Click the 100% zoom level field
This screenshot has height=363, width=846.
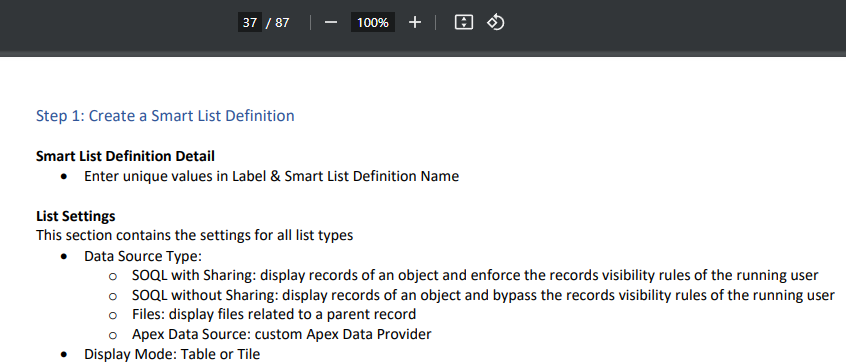coord(373,23)
